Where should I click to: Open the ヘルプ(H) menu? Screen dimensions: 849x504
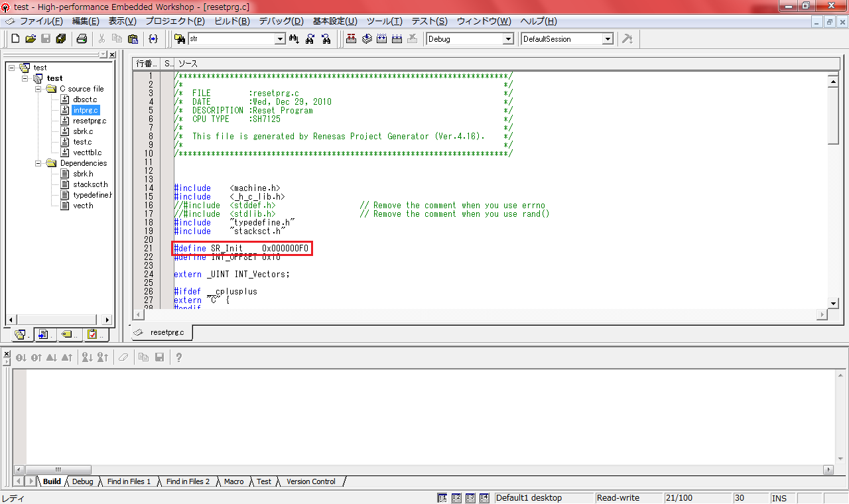point(540,21)
